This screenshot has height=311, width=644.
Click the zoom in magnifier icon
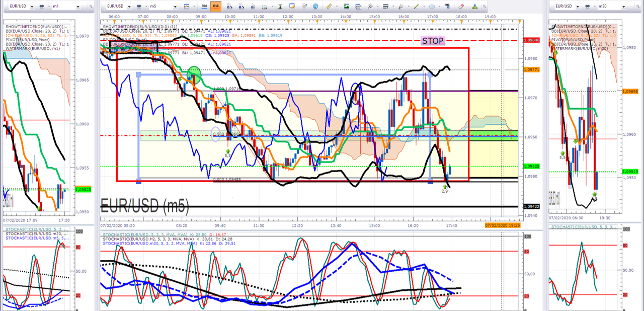(x=229, y=7)
